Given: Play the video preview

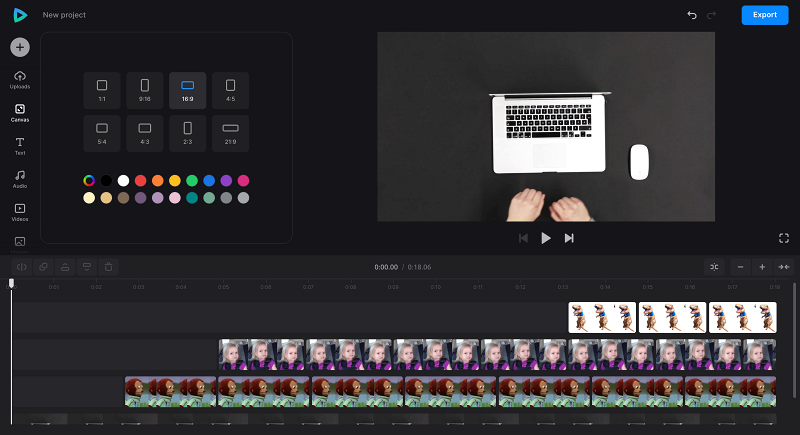Looking at the screenshot, I should tap(546, 238).
